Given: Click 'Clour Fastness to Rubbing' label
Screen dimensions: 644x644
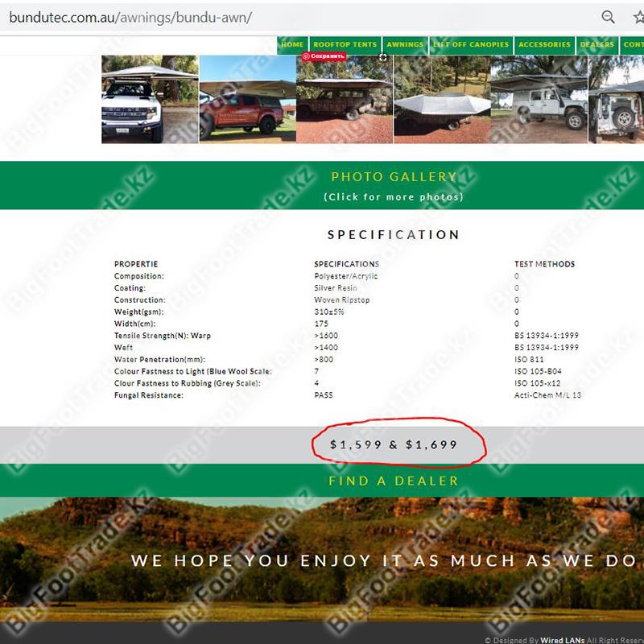Looking at the screenshot, I should pos(188,383).
